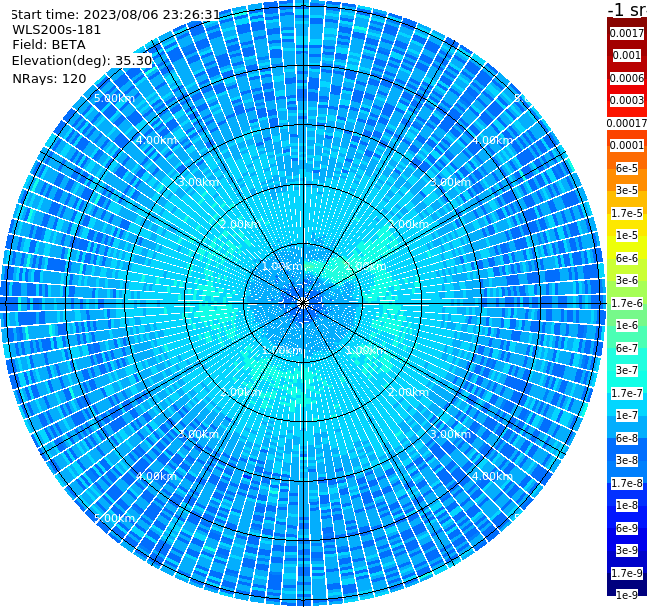Image resolution: width=647 pixels, height=607 pixels.
Task: Select the 2.00km range label in lower-right quadrant
Action: [x=408, y=392]
